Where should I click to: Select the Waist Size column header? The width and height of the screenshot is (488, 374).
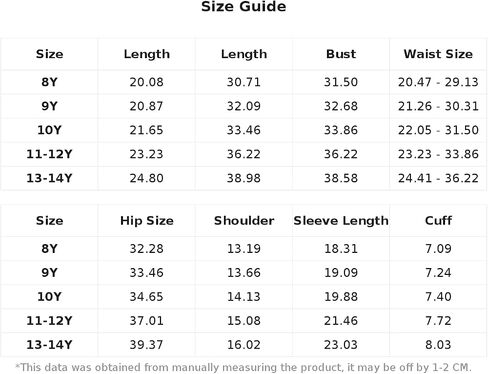pos(438,54)
